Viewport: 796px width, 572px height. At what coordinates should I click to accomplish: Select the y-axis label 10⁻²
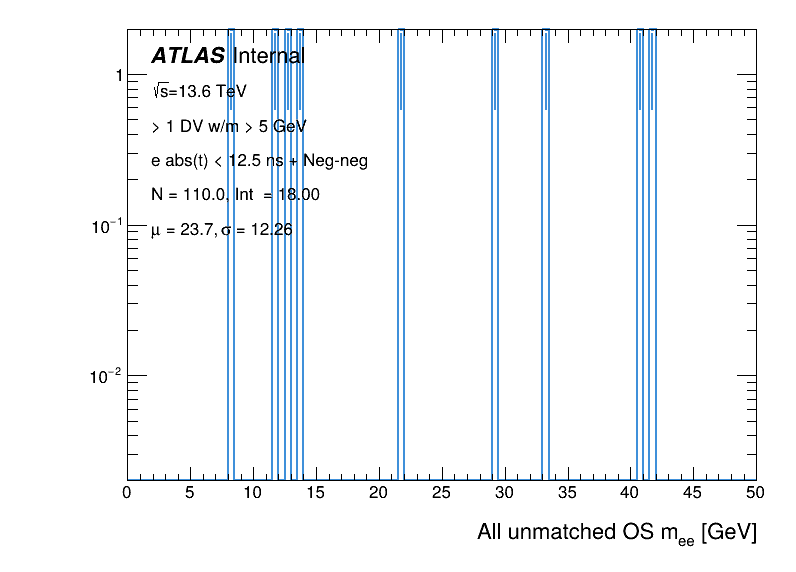tap(106, 376)
